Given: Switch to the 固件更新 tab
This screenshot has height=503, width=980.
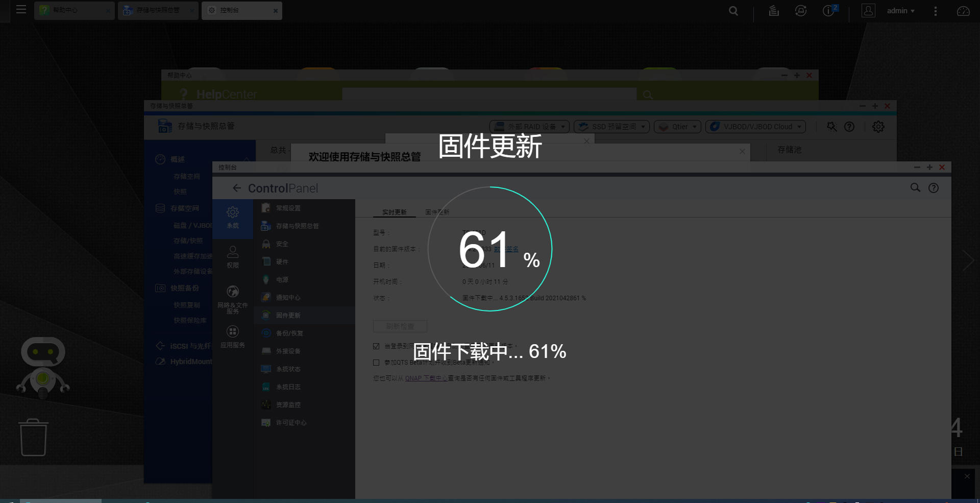Looking at the screenshot, I should (x=436, y=211).
